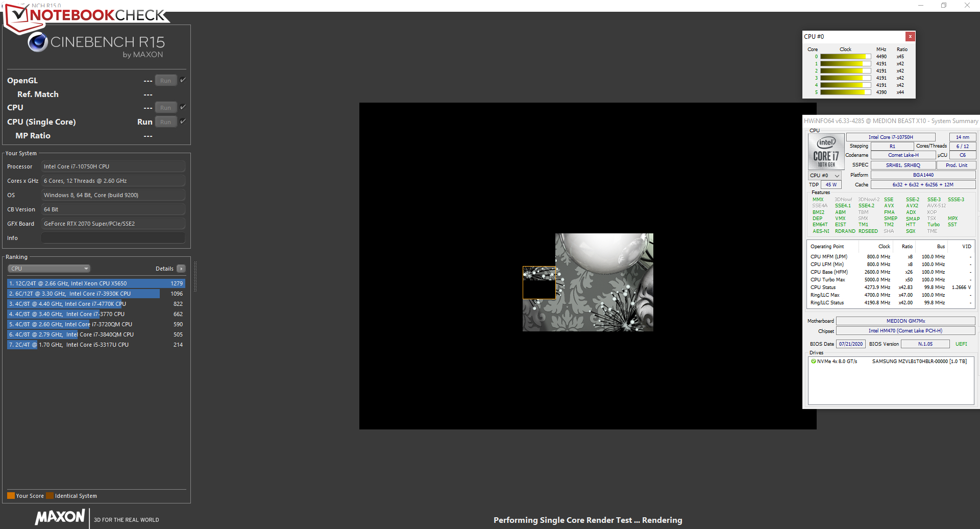Select ranking row Intel Core i7-4770K
This screenshot has width=980, height=529.
click(x=96, y=304)
